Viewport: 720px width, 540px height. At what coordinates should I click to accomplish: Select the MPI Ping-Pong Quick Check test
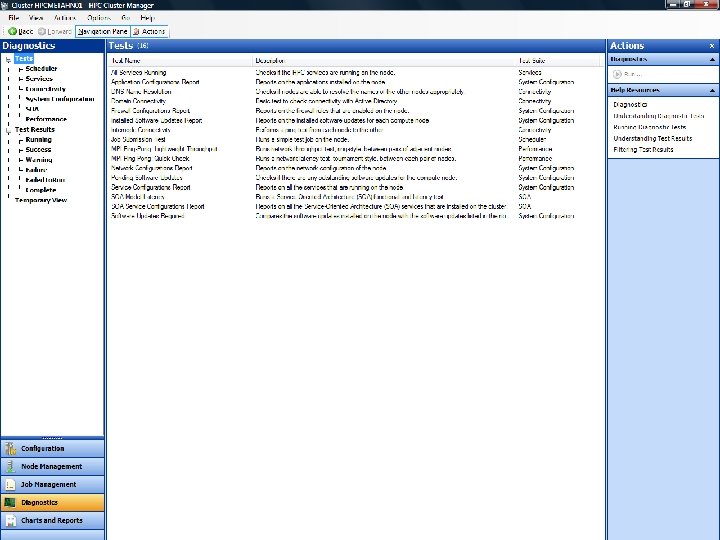pyautogui.click(x=355, y=158)
